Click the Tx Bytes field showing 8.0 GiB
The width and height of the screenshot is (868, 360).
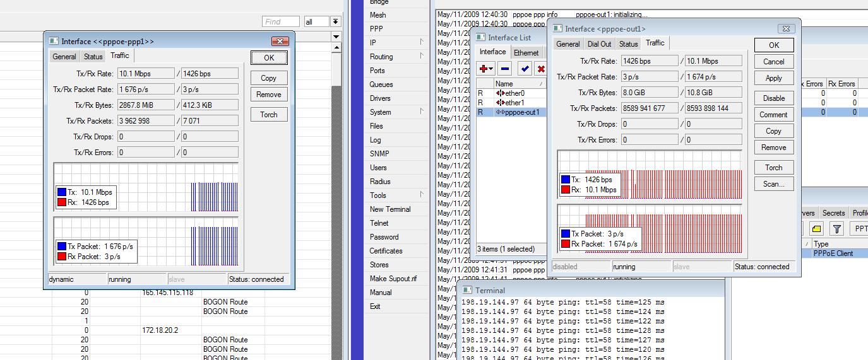coord(650,93)
